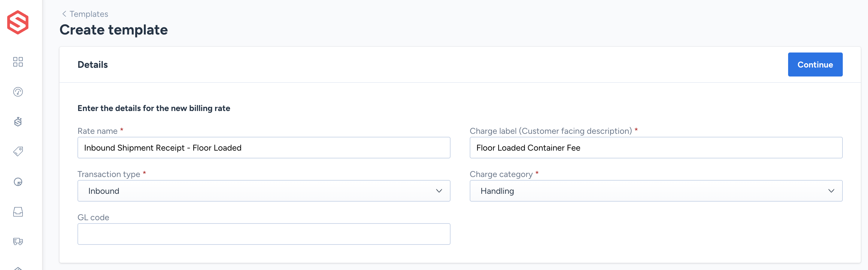The image size is (868, 270).
Task: Return to the Templates breadcrumb link
Action: pos(89,14)
